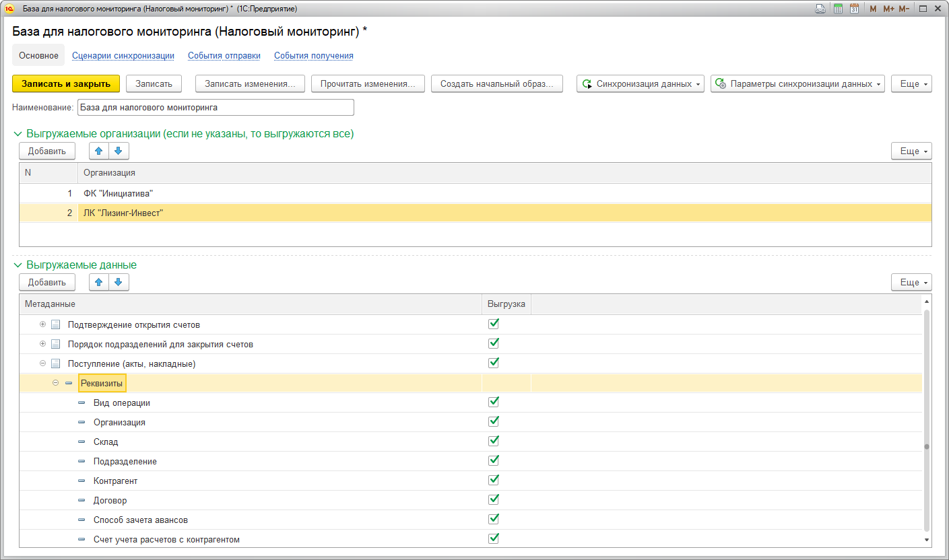Toggle the Выгрузка checkbox for Подразделение

point(493,460)
